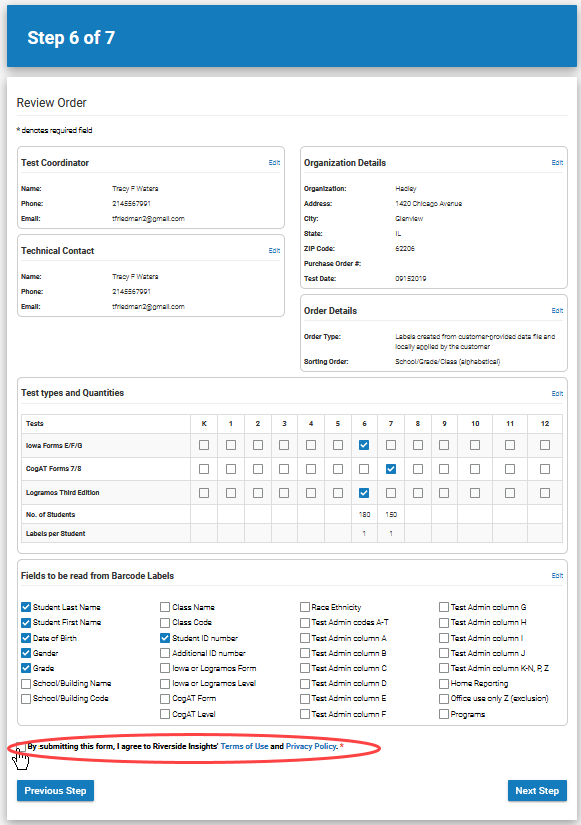Enable Test Admin column F checkbox
The image size is (581, 825).
[305, 714]
